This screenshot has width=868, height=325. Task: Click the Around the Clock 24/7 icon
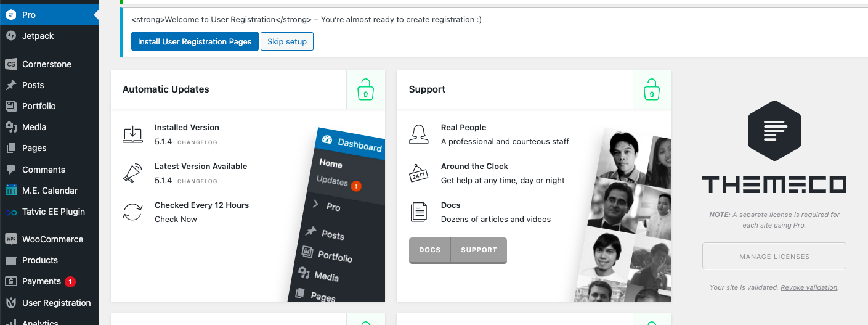click(419, 173)
